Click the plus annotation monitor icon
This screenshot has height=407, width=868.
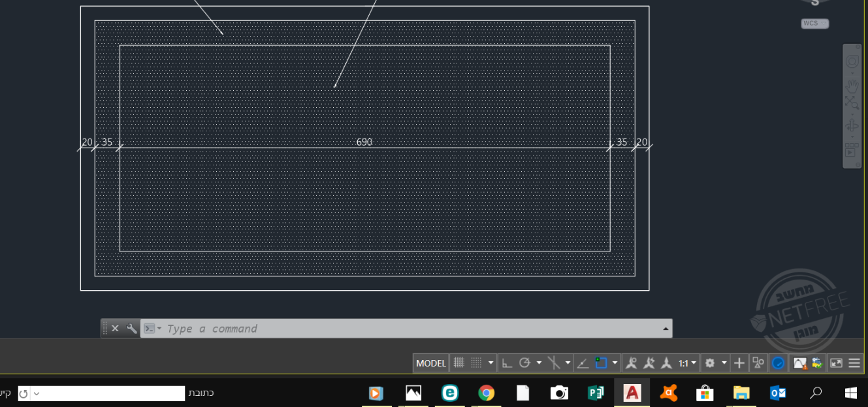tap(739, 363)
